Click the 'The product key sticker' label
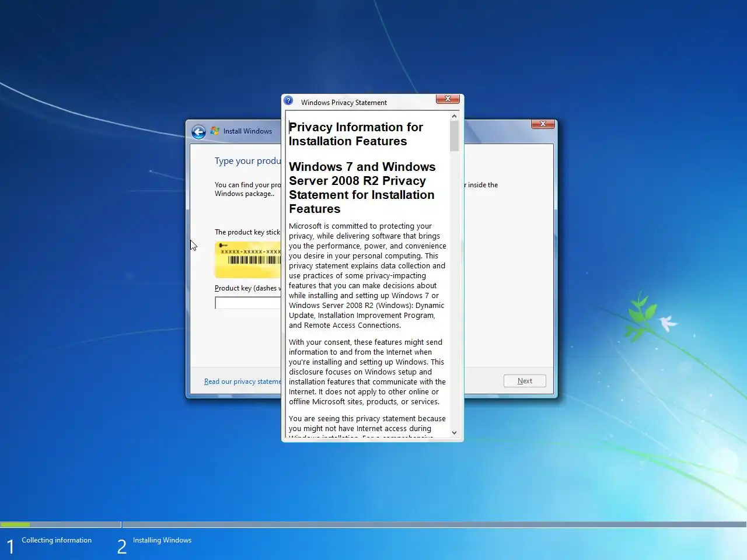Viewport: 747px width, 560px height. 247,232
